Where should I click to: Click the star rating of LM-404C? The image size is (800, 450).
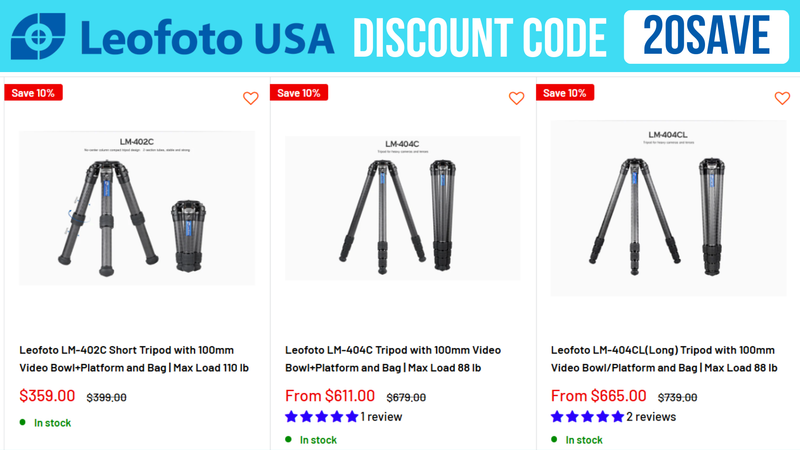321,417
